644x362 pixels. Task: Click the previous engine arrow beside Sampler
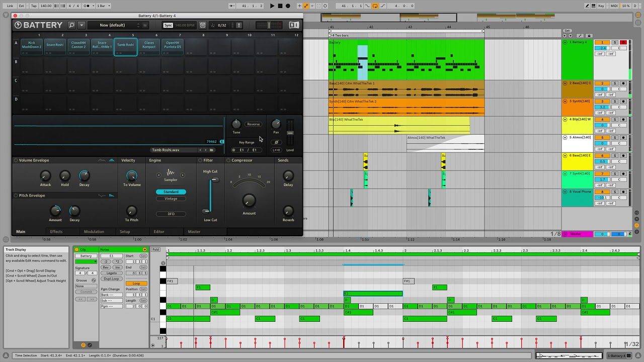click(x=159, y=175)
